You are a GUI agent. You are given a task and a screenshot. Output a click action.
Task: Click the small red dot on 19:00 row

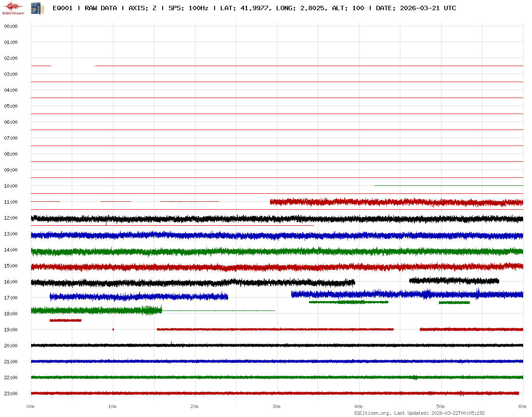click(113, 330)
